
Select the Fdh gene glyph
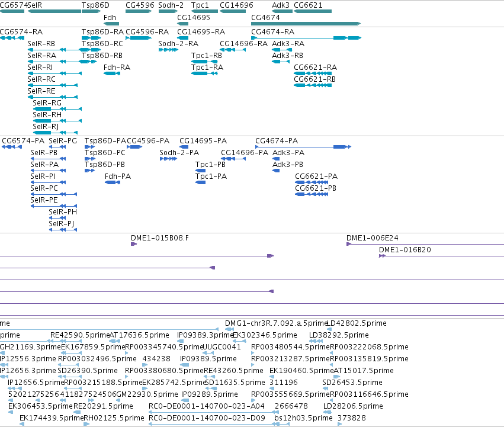pos(111,24)
